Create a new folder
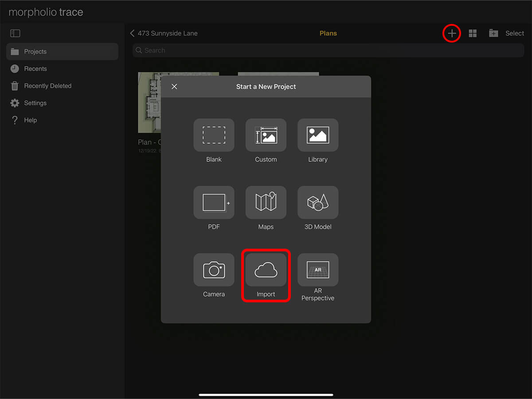The height and width of the screenshot is (399, 532). [x=493, y=33]
